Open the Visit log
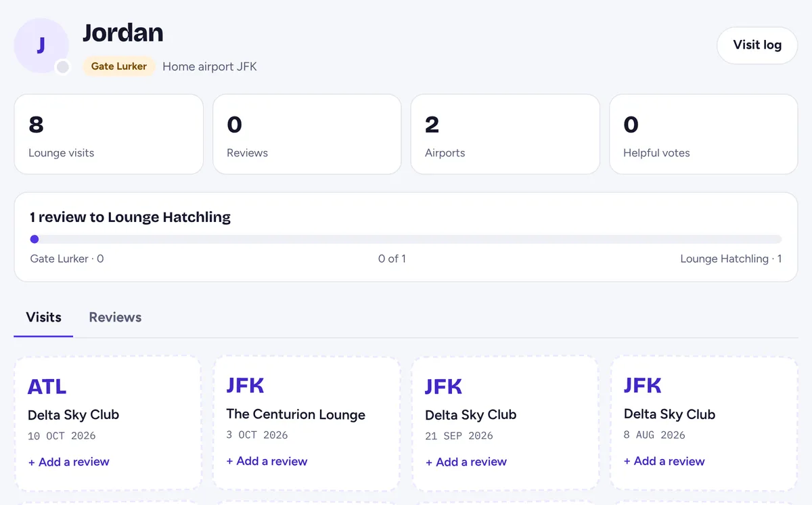Screen dimensions: 812x505 coord(757,45)
